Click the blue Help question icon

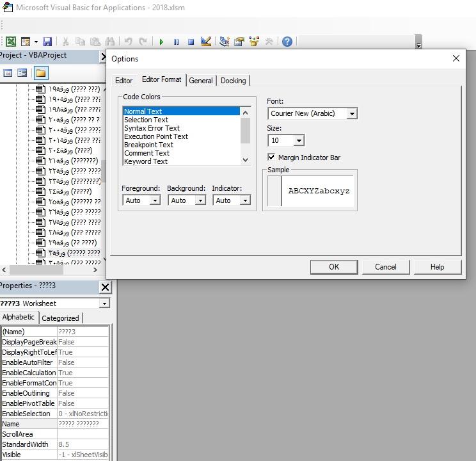pyautogui.click(x=287, y=42)
